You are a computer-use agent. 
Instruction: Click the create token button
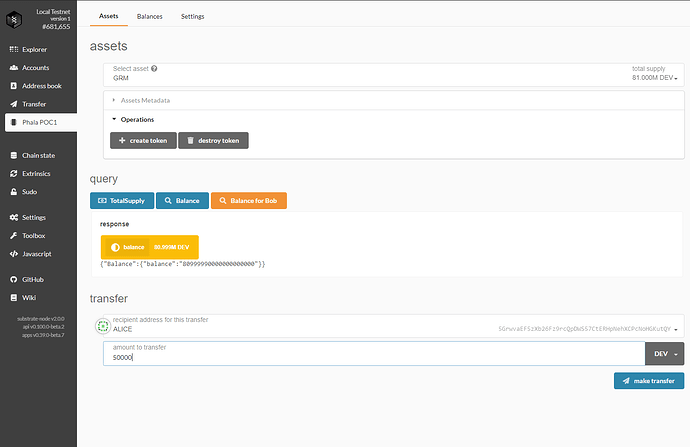point(143,141)
